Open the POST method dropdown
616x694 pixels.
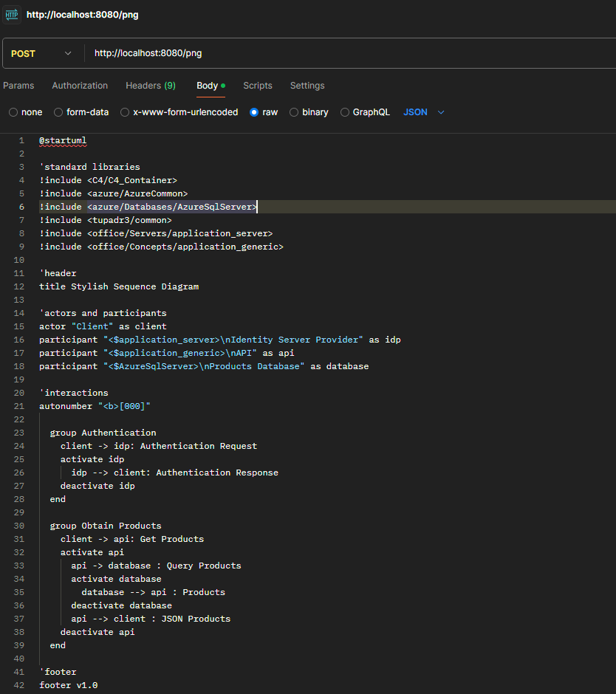click(42, 54)
